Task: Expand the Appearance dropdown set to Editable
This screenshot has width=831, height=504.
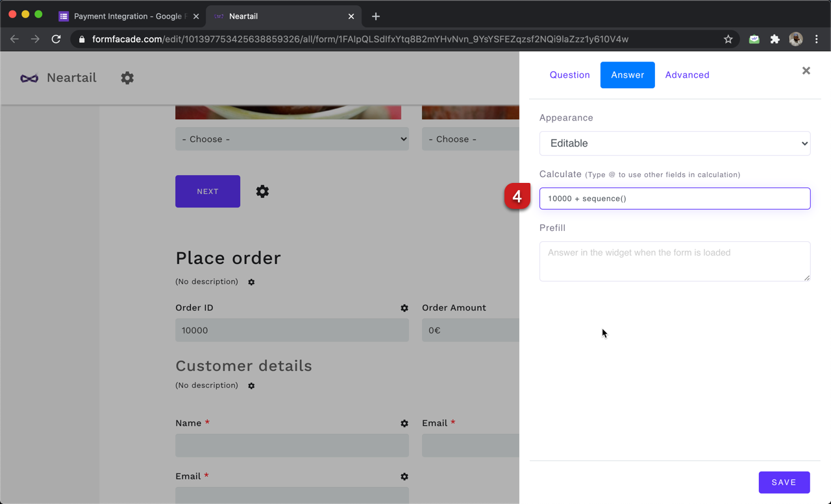Action: click(675, 143)
